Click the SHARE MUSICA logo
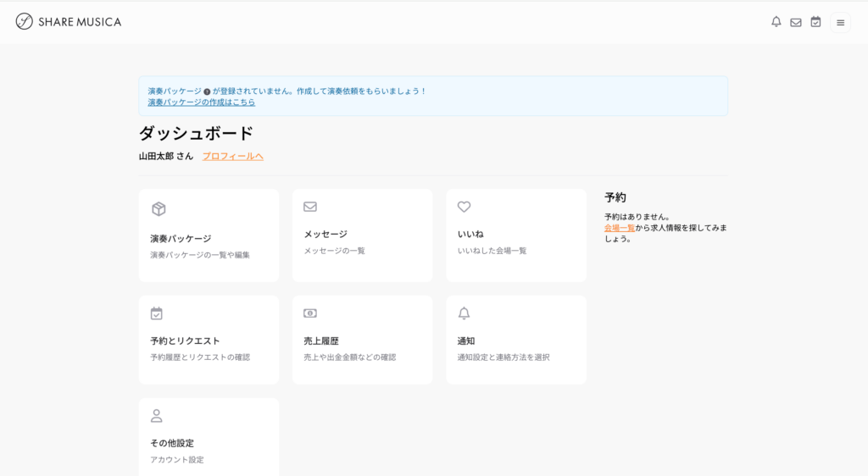Screen dimensions: 868x476 pos(69,22)
